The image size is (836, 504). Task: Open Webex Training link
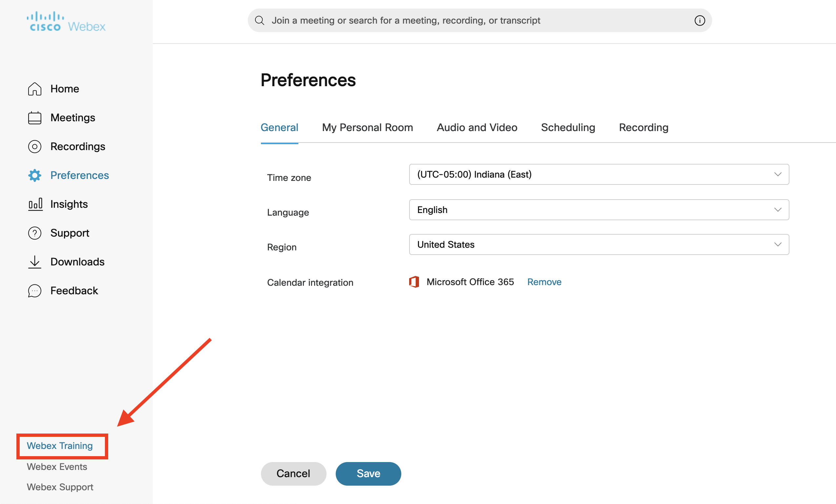(59, 446)
